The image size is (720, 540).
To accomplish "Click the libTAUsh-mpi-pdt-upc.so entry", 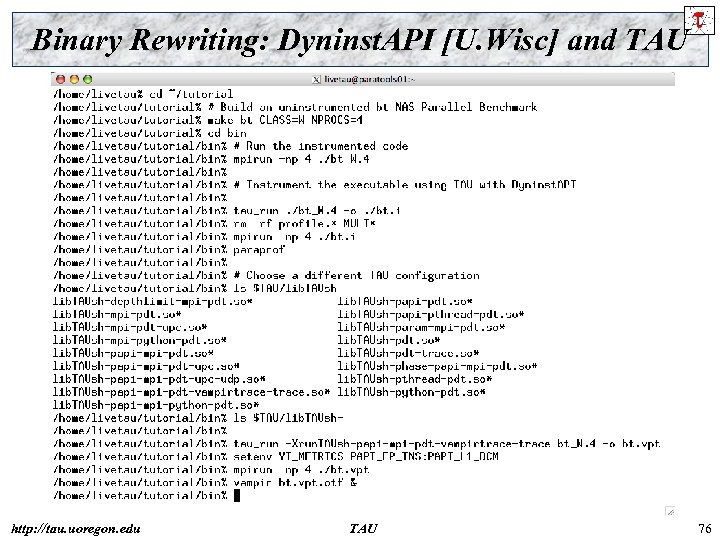I will click(x=130, y=327).
